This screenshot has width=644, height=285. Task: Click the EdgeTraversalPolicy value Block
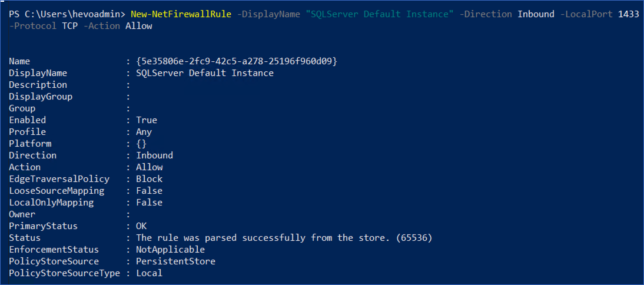click(x=149, y=179)
